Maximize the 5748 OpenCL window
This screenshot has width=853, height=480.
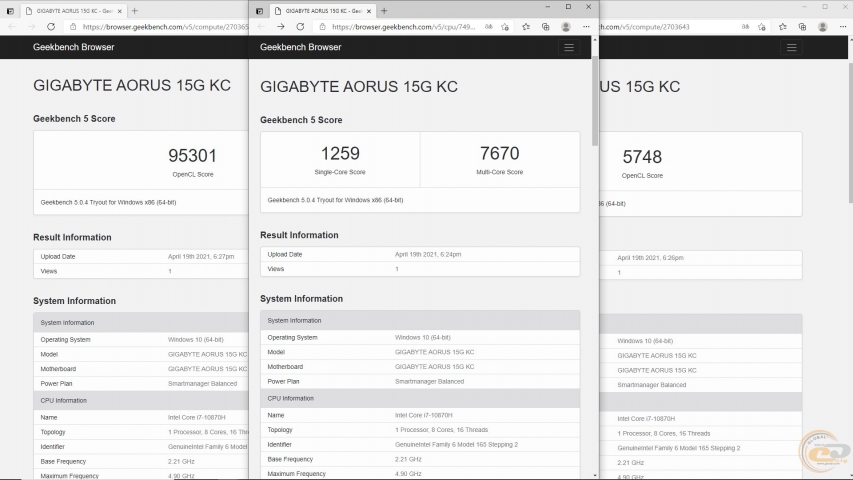pyautogui.click(x=825, y=7)
